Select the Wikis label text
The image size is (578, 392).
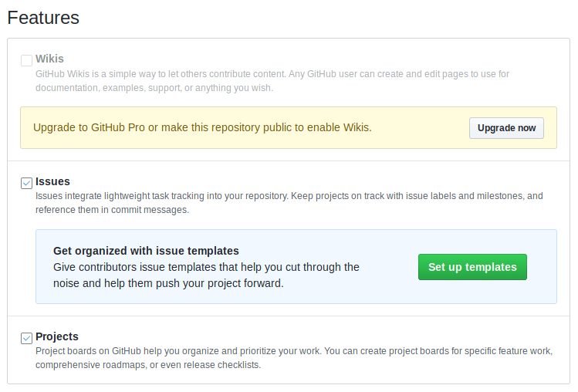pyautogui.click(x=49, y=59)
